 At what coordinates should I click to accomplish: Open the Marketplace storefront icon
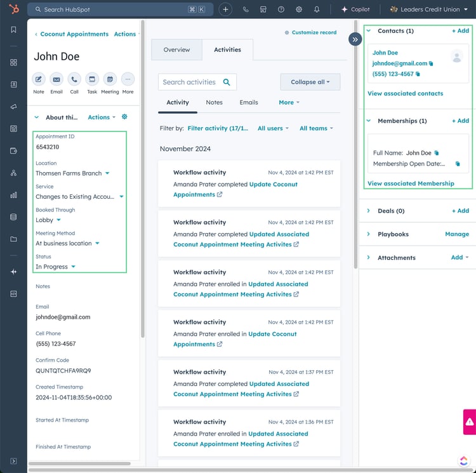[263, 10]
